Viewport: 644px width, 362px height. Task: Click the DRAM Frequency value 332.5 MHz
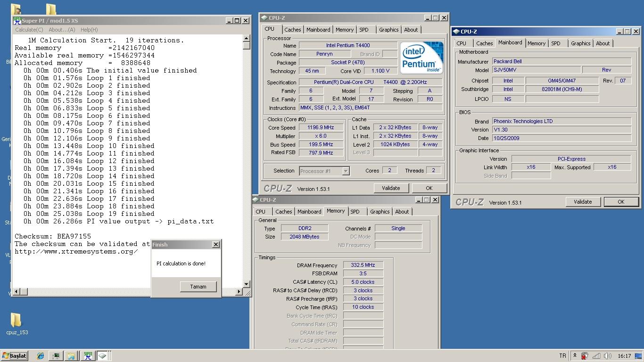pos(363,265)
